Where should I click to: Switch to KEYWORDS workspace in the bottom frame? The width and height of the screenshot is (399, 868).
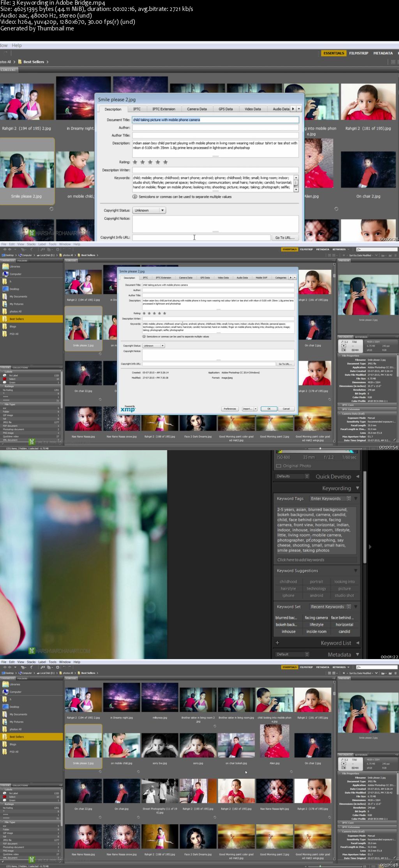tap(339, 667)
